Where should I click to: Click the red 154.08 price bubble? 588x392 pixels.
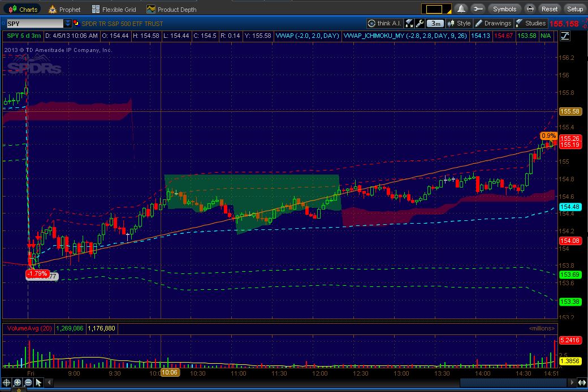click(x=570, y=241)
